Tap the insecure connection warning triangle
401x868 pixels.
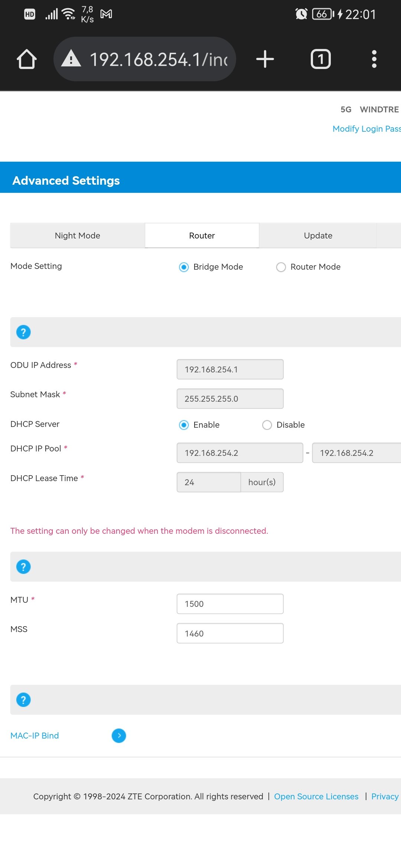[x=71, y=59]
